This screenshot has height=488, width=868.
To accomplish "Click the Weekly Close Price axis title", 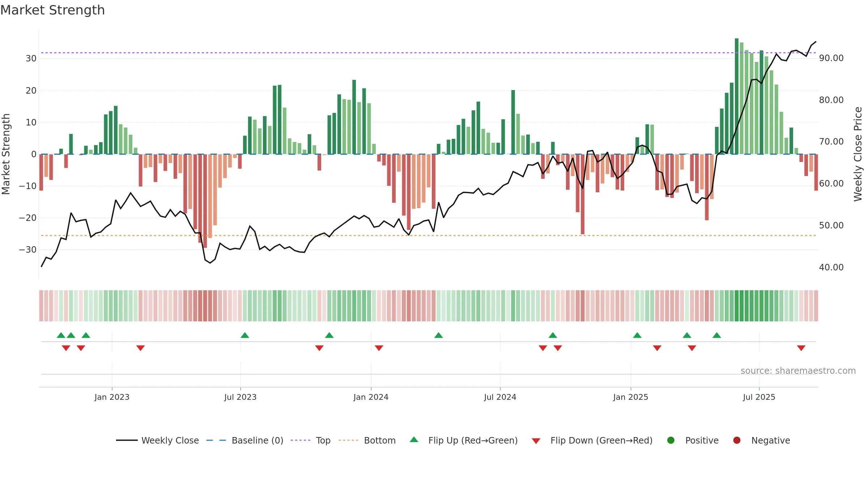I will [858, 154].
